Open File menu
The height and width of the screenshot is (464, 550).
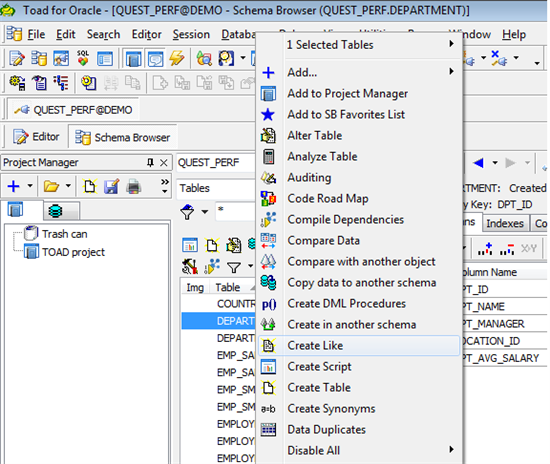coord(36,34)
